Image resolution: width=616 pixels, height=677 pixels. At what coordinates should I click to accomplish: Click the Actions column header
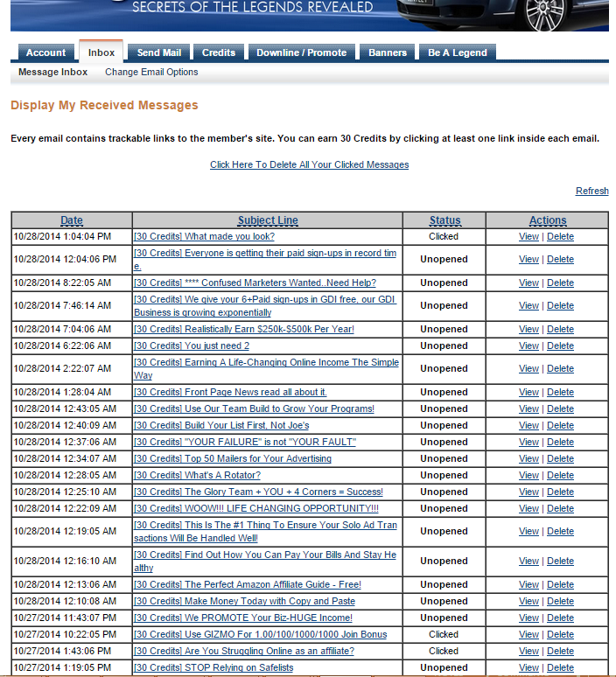tap(548, 220)
